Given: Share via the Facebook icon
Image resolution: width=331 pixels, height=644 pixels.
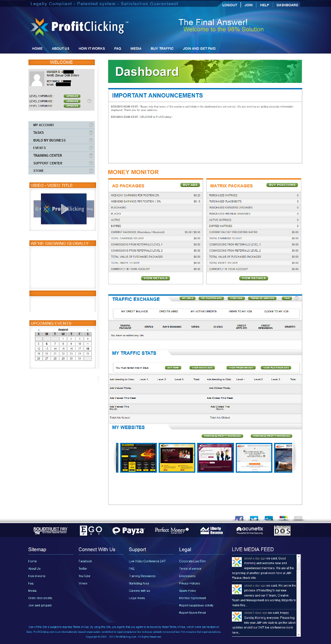Looking at the screenshot, I should tap(239, 519).
